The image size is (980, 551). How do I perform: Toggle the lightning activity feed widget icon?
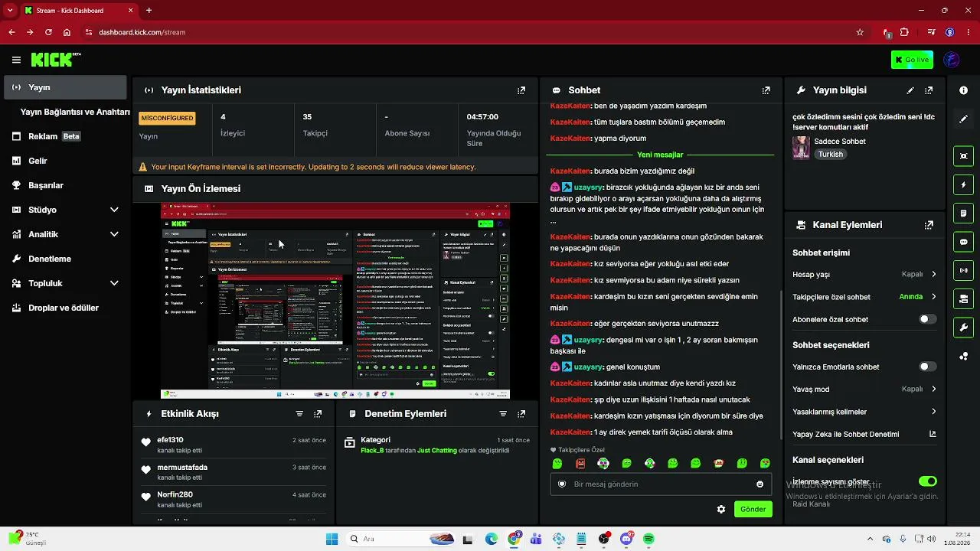(x=963, y=185)
